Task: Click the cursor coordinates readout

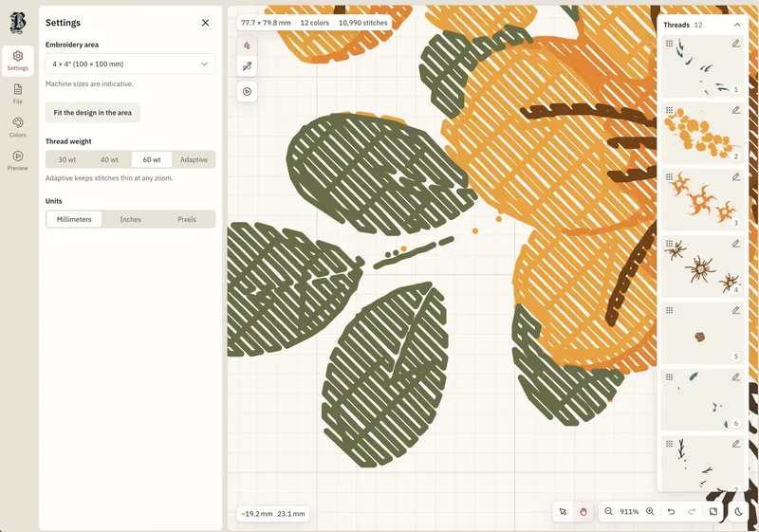Action: [273, 514]
